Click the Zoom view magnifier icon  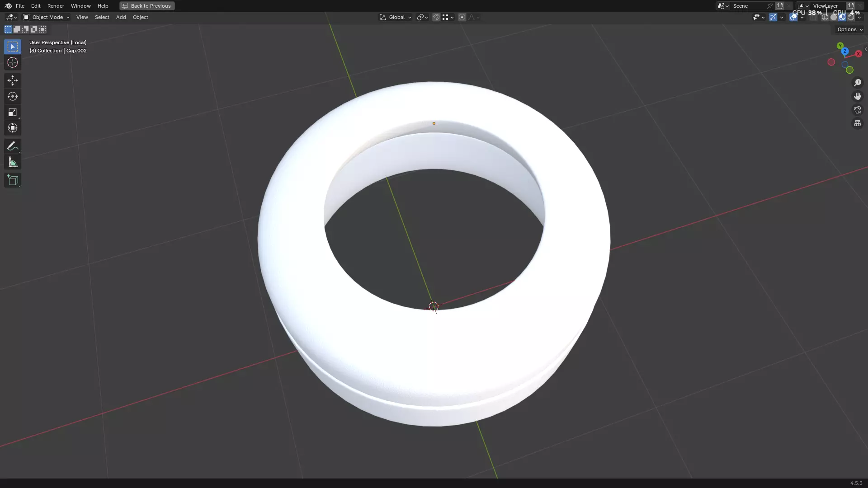pyautogui.click(x=858, y=83)
